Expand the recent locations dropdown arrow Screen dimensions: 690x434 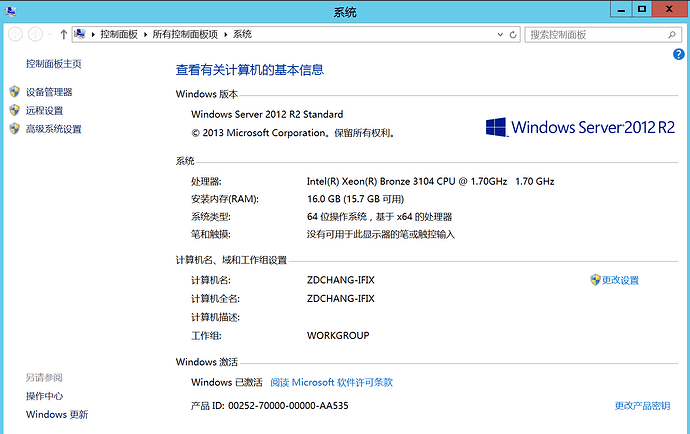(x=50, y=34)
